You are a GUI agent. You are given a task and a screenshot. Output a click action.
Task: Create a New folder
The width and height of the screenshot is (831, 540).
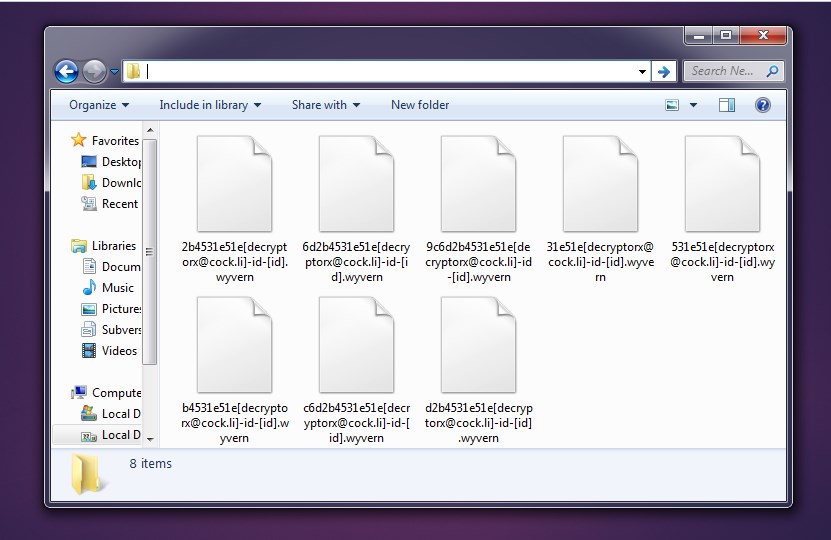[420, 105]
